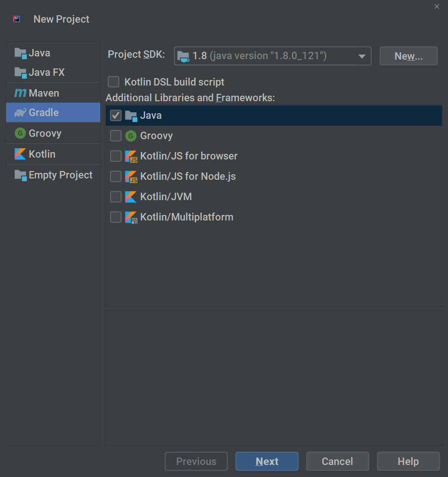448x477 pixels.
Task: Uncheck the Java framework checkbox
Action: (116, 116)
